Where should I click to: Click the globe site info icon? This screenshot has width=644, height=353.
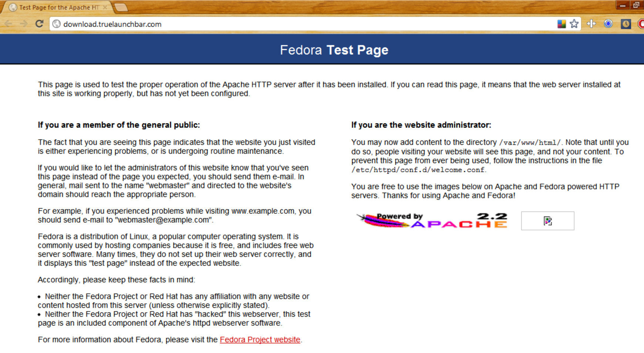(x=57, y=24)
